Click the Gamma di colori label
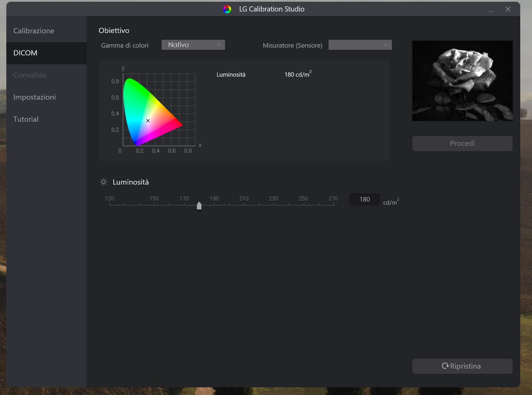Image resolution: width=532 pixels, height=395 pixels. [x=125, y=45]
